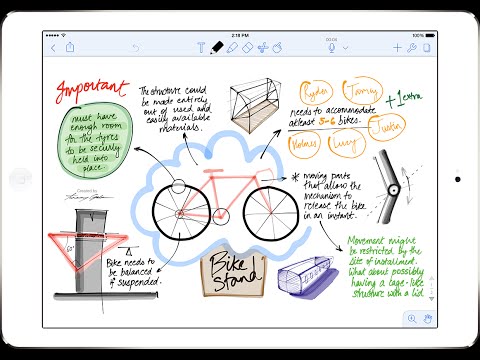
Task: Tap the battery indicator in status bar
Action: point(430,35)
